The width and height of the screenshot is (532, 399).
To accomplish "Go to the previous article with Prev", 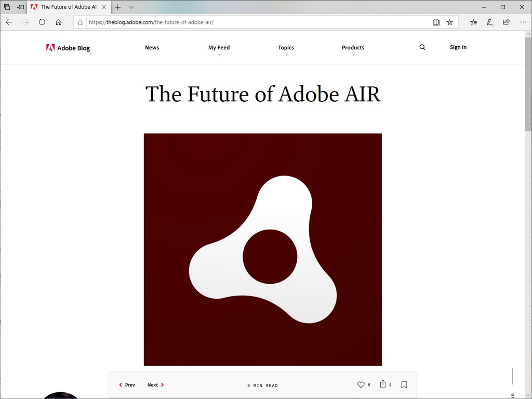I will click(x=127, y=384).
